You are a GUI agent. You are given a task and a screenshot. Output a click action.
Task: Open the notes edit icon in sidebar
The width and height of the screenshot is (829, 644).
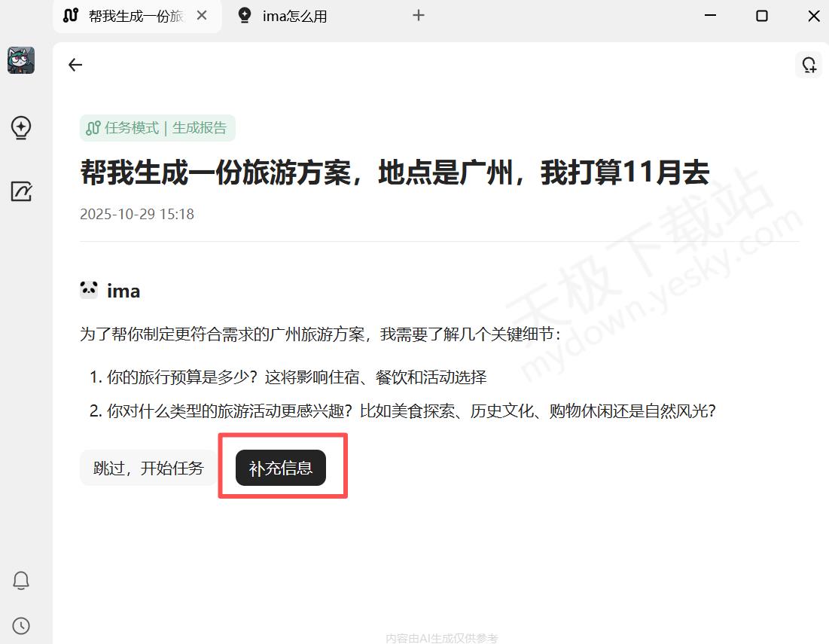pos(21,191)
